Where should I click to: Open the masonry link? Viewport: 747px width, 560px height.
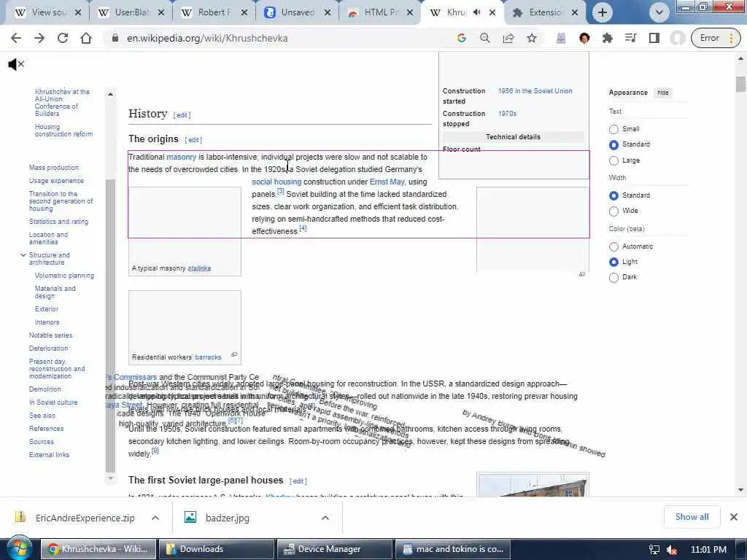point(181,157)
